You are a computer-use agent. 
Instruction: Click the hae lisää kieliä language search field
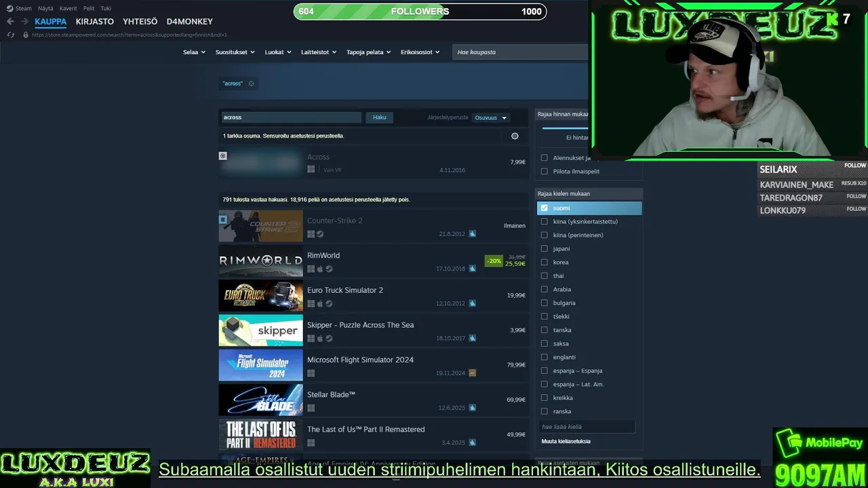click(587, 426)
